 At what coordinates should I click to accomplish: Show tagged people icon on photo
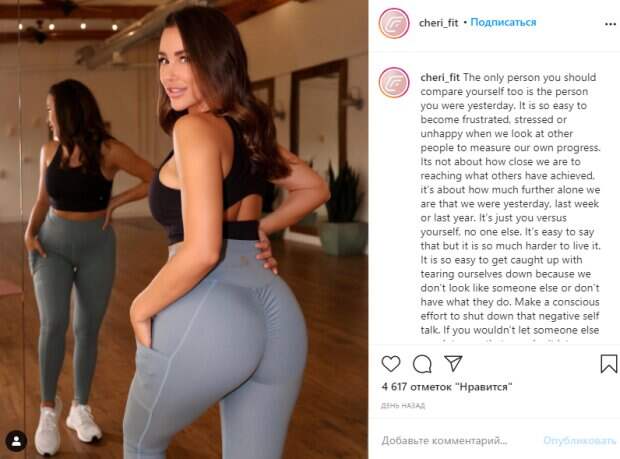tap(16, 441)
